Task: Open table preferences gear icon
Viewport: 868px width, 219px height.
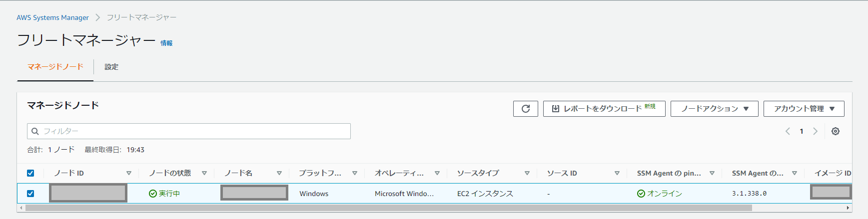Action: [x=836, y=131]
